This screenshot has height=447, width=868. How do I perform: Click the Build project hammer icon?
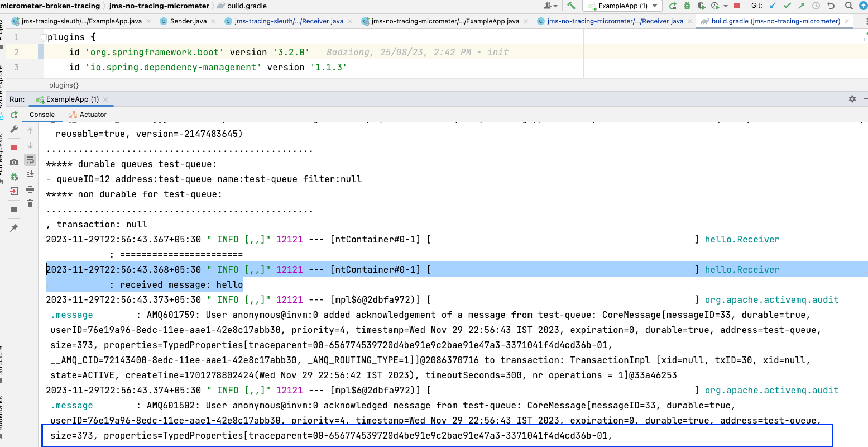point(571,6)
